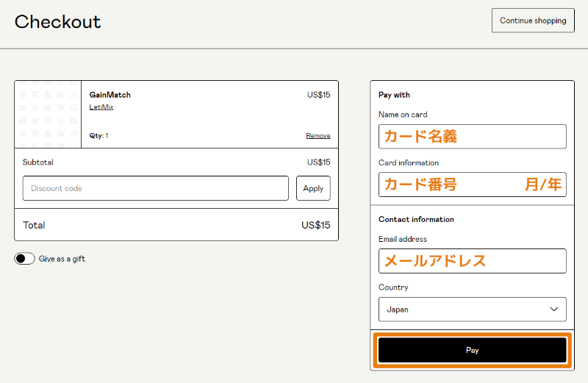Click the Continue shopping button
Screen dimensions: 588x383
point(533,21)
